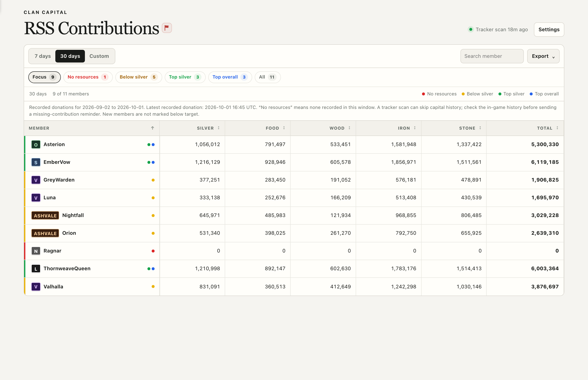Click the red flag icon beside the title
Image resolution: width=588 pixels, height=380 pixels.
(x=167, y=28)
